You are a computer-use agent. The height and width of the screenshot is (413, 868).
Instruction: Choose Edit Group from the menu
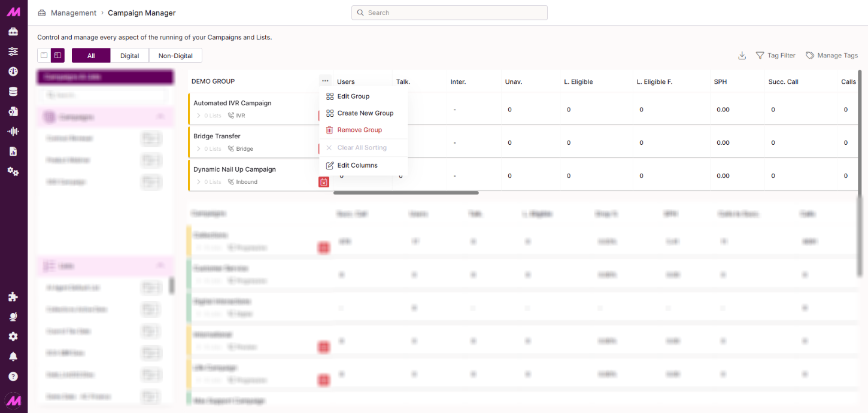(353, 96)
